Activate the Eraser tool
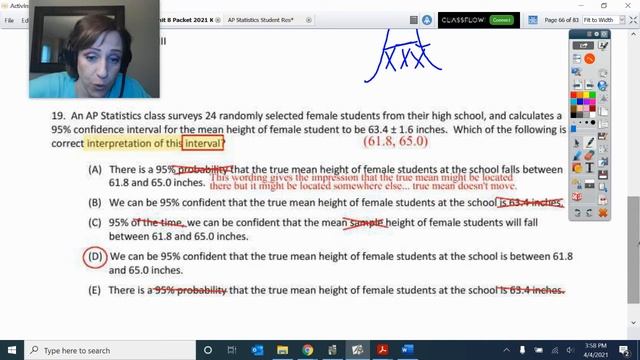This screenshot has width=640, height=360. coord(589,156)
